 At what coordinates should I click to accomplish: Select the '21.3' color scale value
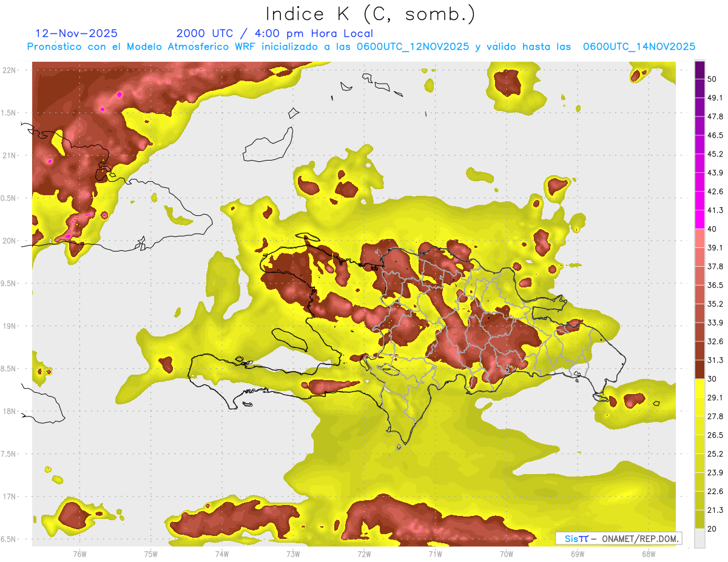[715, 510]
